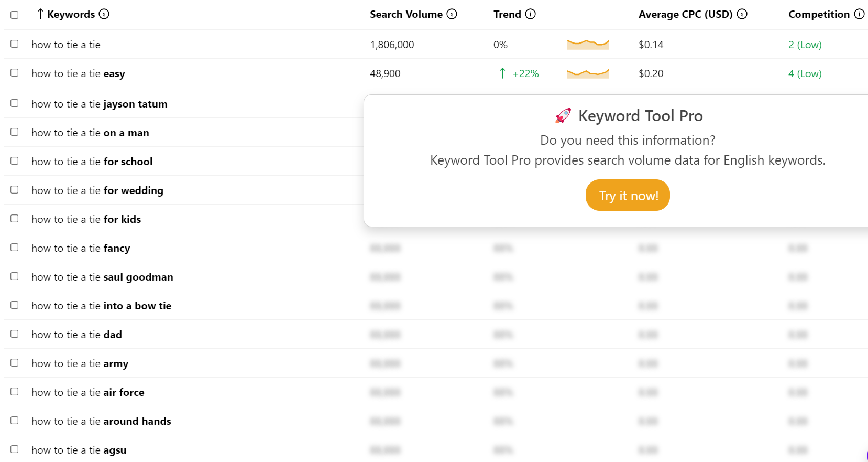Select the 'dad' keyword checkbox

(15, 334)
